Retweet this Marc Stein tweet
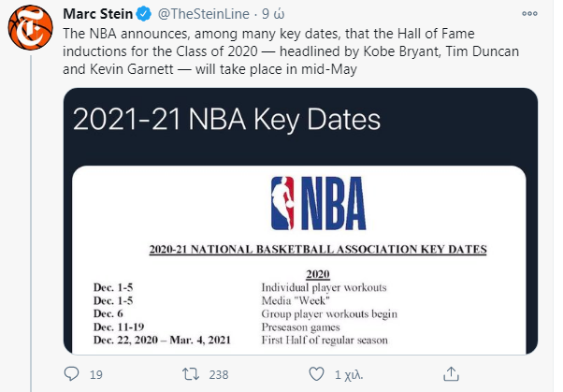The image size is (563, 392). tap(188, 374)
